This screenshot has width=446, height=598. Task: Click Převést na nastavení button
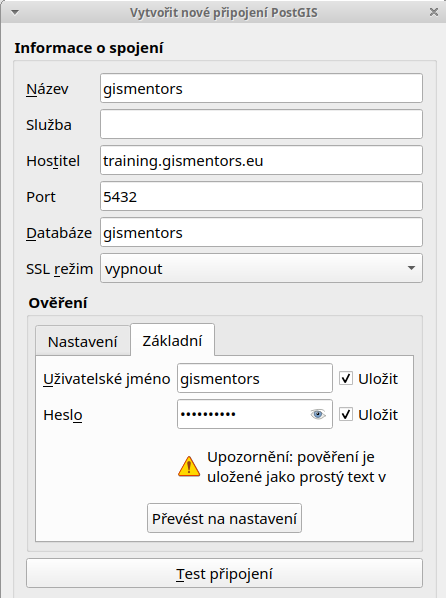pos(224,518)
